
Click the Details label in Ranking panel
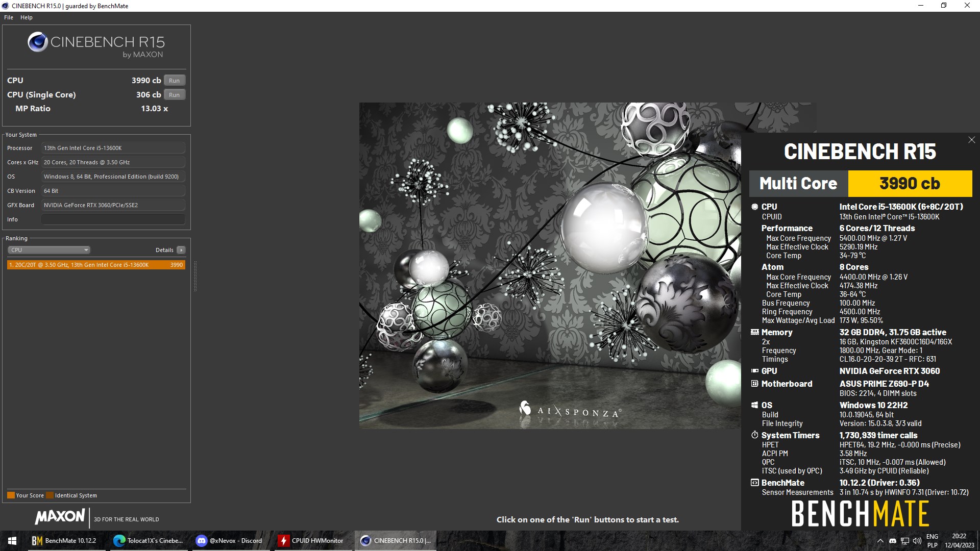(x=164, y=250)
